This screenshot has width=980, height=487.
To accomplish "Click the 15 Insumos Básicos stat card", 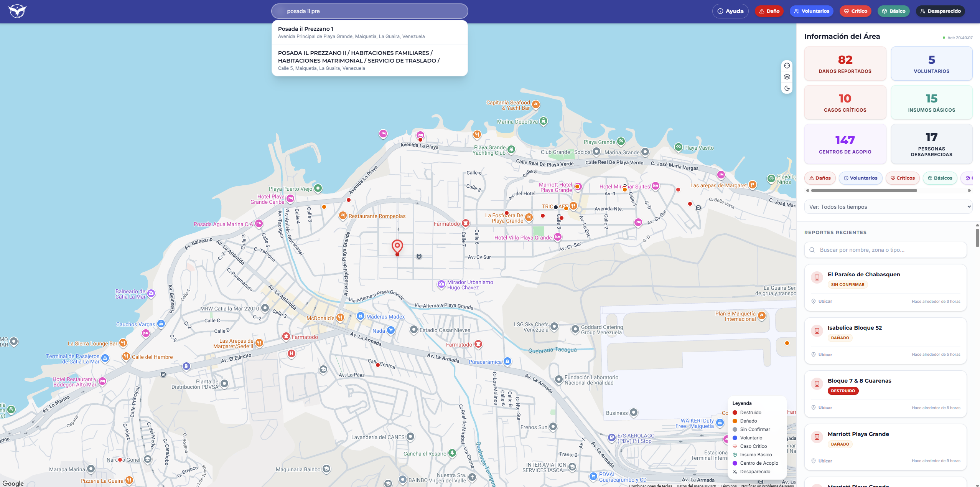I will click(931, 102).
